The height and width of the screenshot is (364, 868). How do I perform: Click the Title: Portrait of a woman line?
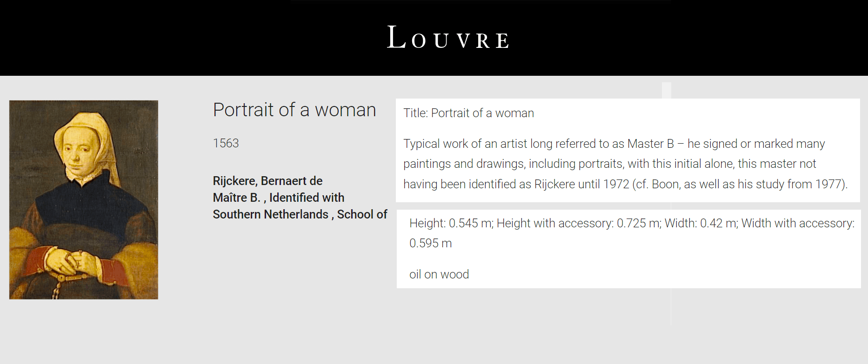(468, 113)
